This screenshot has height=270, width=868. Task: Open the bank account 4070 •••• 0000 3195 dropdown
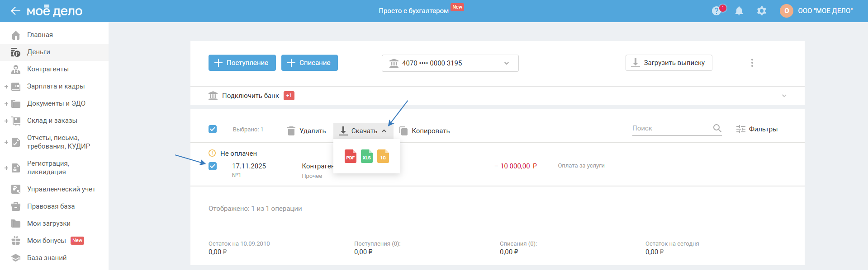click(450, 63)
